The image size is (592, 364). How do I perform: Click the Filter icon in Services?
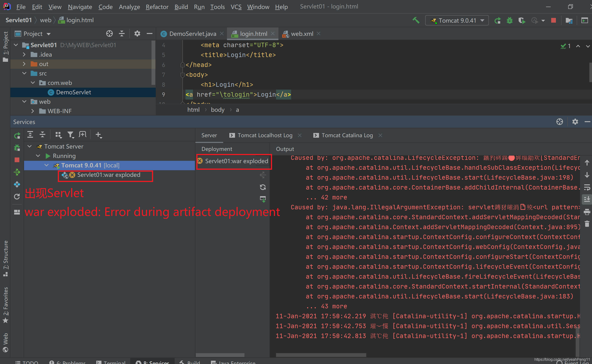click(x=71, y=135)
